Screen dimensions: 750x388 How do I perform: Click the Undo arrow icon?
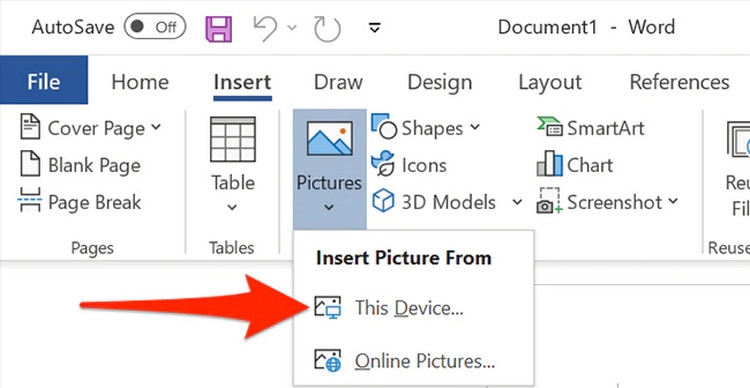pos(265,28)
